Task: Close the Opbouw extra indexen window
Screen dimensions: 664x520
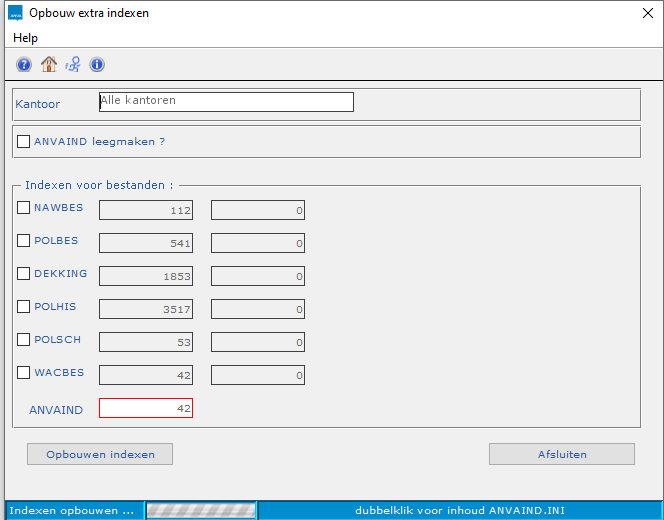Action: coord(646,13)
